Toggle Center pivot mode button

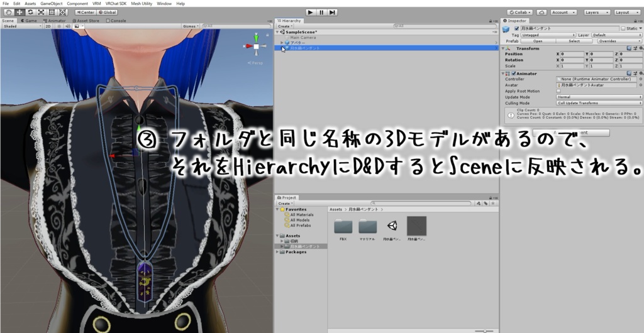click(86, 13)
